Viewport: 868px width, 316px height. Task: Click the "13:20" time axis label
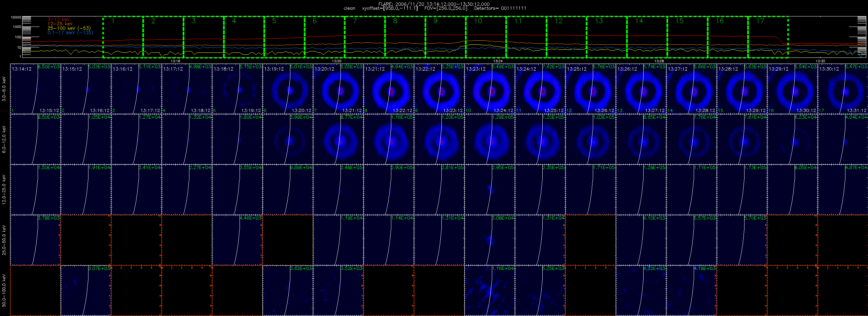(x=337, y=61)
